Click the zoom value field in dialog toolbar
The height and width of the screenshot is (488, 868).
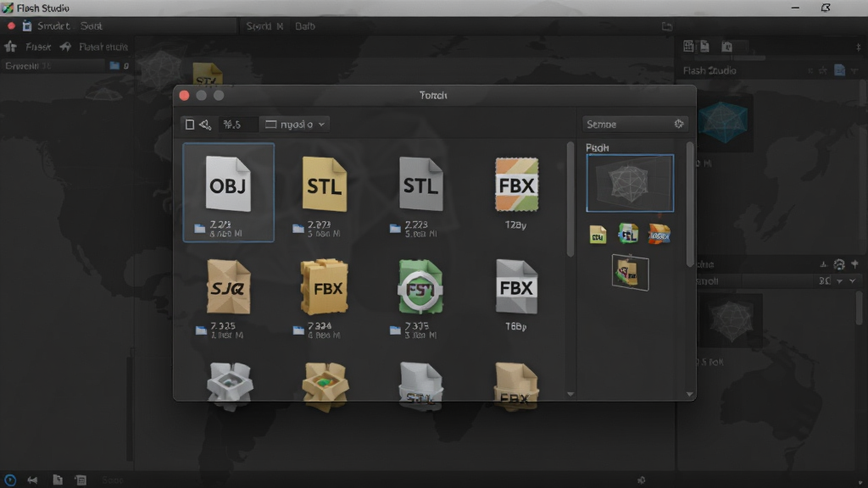[x=238, y=125]
